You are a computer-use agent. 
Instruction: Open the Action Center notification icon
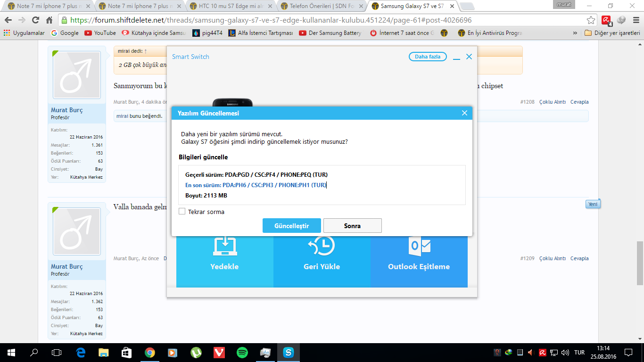coord(628,352)
